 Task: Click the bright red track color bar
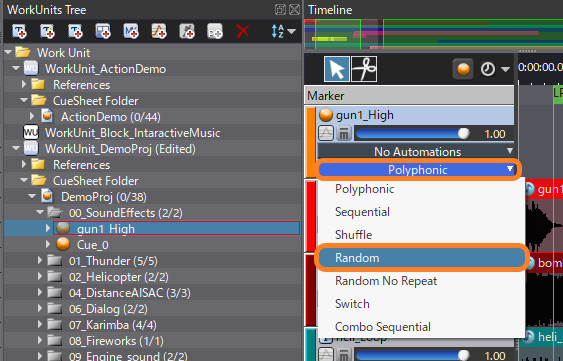(x=311, y=216)
